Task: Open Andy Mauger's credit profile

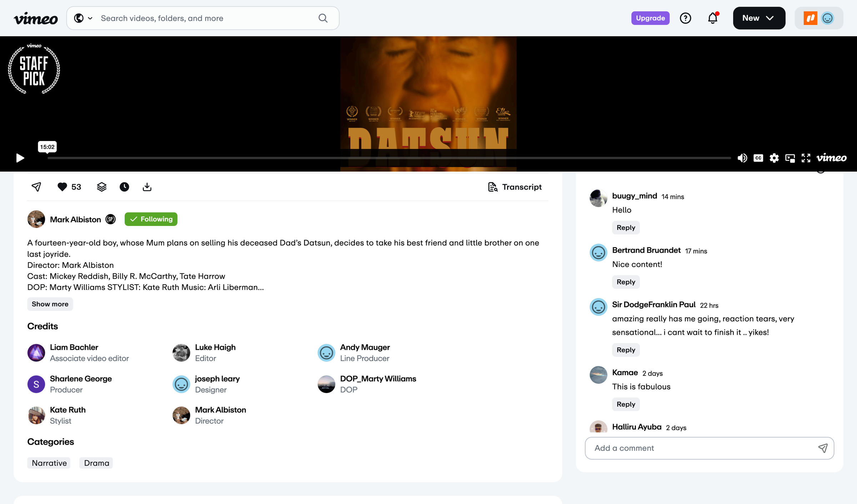Action: pos(365,347)
